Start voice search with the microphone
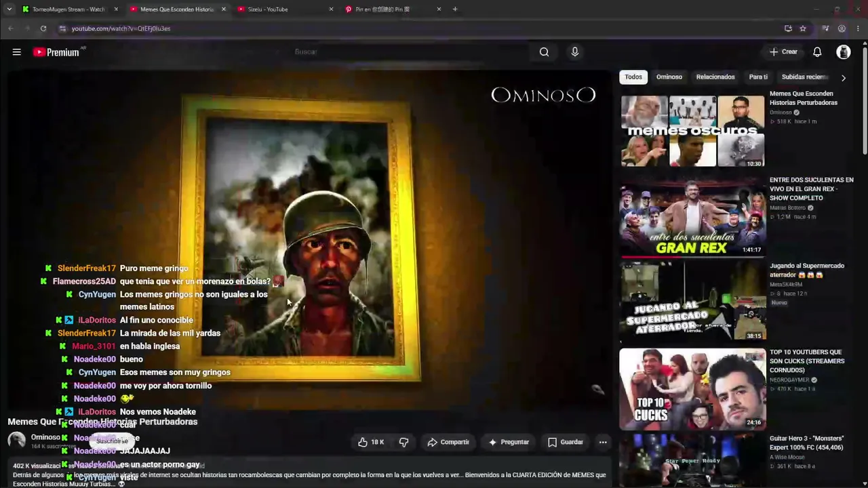 tap(575, 52)
